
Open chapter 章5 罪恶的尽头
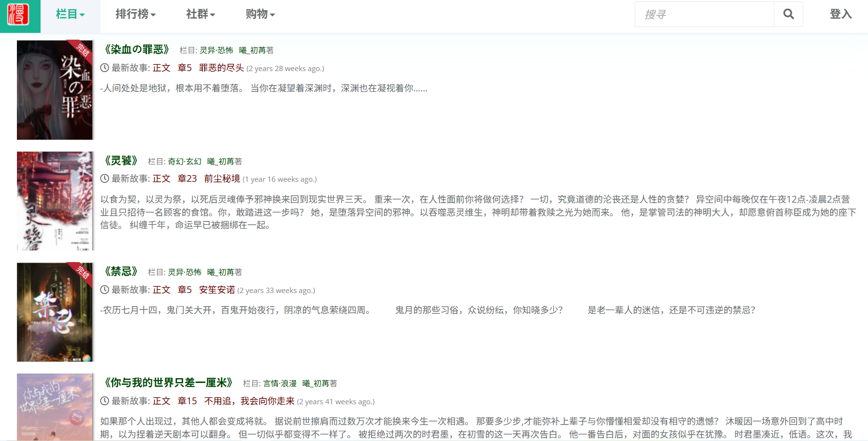click(x=211, y=68)
